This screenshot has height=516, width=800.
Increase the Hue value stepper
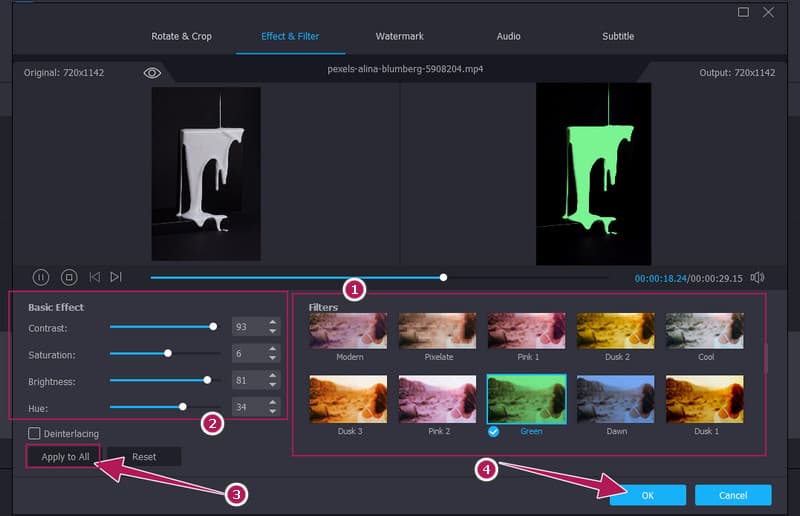273,403
